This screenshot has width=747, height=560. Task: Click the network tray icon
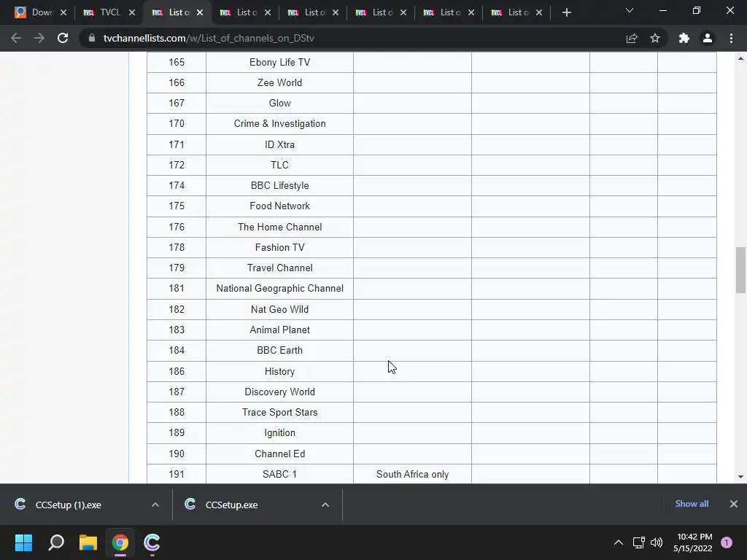click(638, 542)
